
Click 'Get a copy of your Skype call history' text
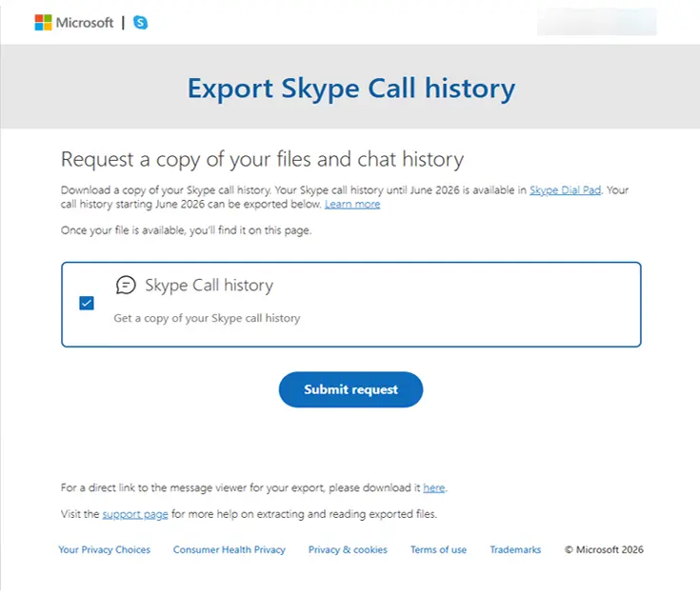(x=208, y=318)
